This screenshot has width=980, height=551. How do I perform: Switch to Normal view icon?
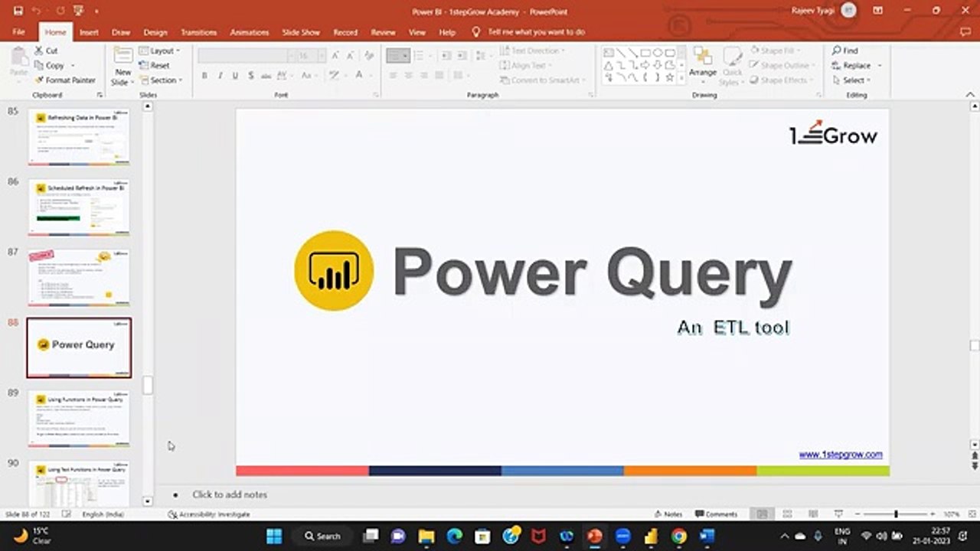point(762,514)
